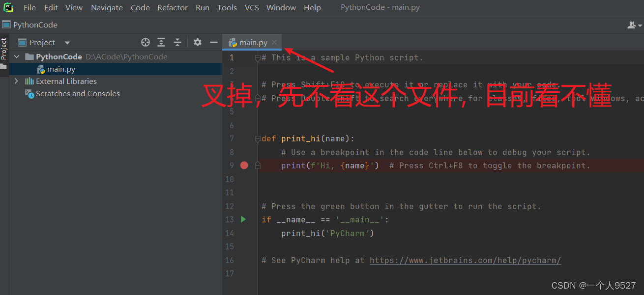644x295 pixels.
Task: Toggle the Project tool window side tab
Action: coord(4,53)
